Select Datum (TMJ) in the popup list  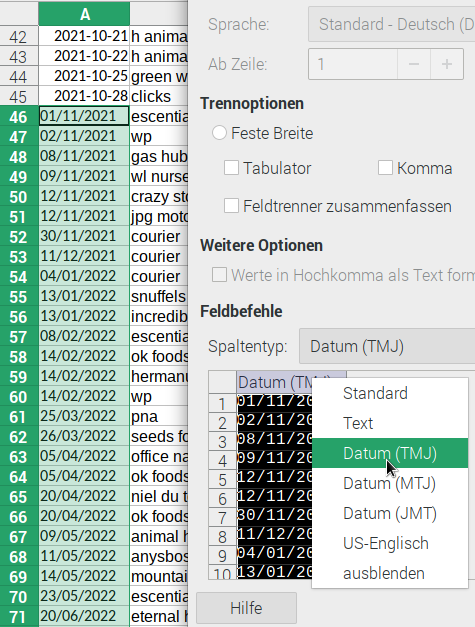pos(390,453)
